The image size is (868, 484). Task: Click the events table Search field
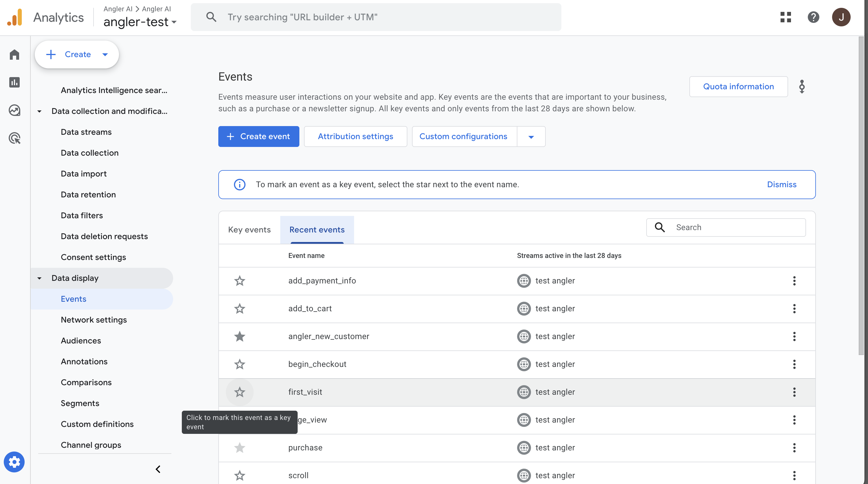pyautogui.click(x=726, y=227)
